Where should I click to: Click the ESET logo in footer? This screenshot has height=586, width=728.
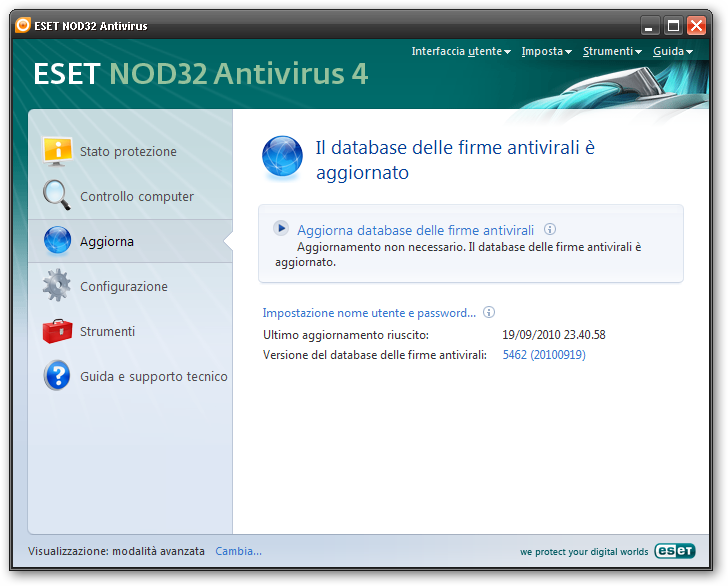point(675,551)
